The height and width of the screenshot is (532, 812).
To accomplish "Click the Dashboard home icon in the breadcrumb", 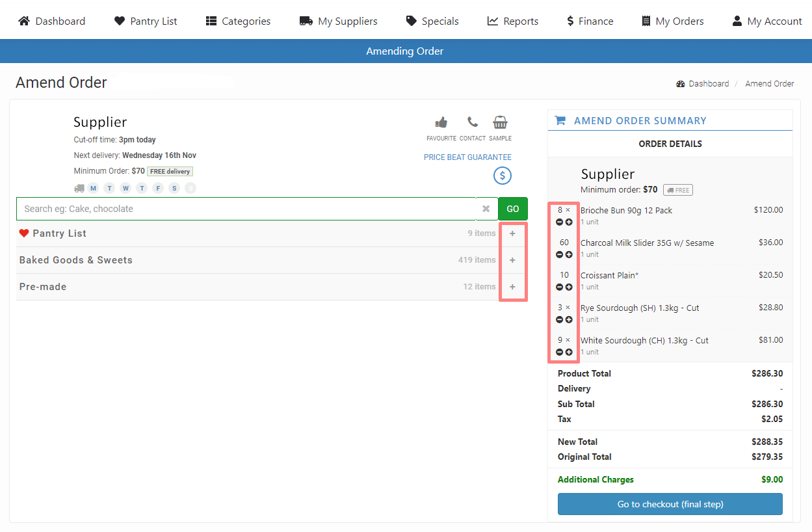I will point(682,83).
